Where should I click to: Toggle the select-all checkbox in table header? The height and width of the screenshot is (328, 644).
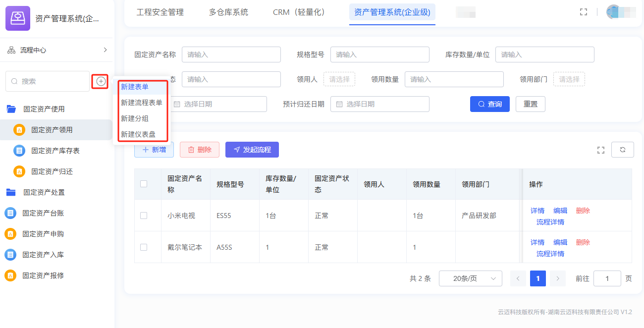(x=144, y=184)
